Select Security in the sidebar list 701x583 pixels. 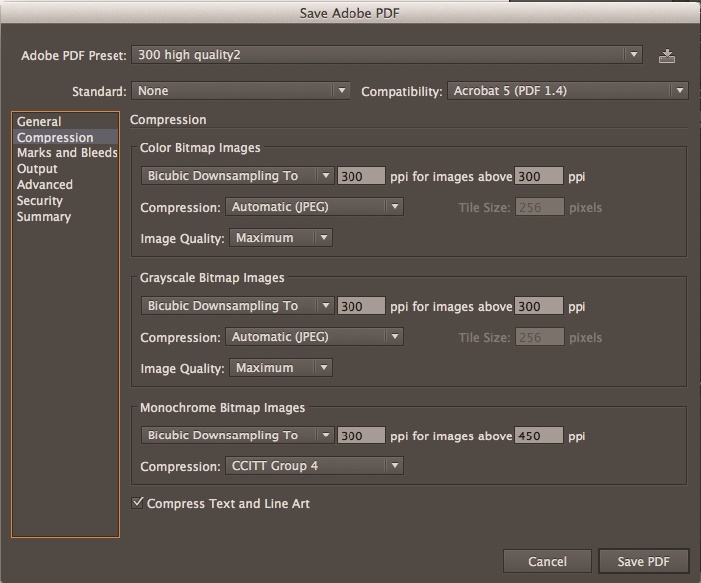click(x=40, y=201)
